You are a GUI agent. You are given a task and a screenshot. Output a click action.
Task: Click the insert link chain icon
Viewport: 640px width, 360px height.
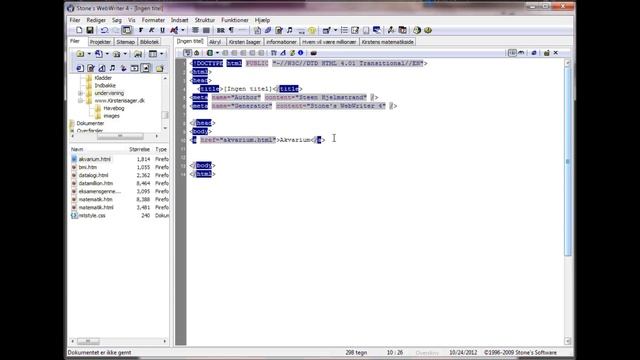click(268, 30)
